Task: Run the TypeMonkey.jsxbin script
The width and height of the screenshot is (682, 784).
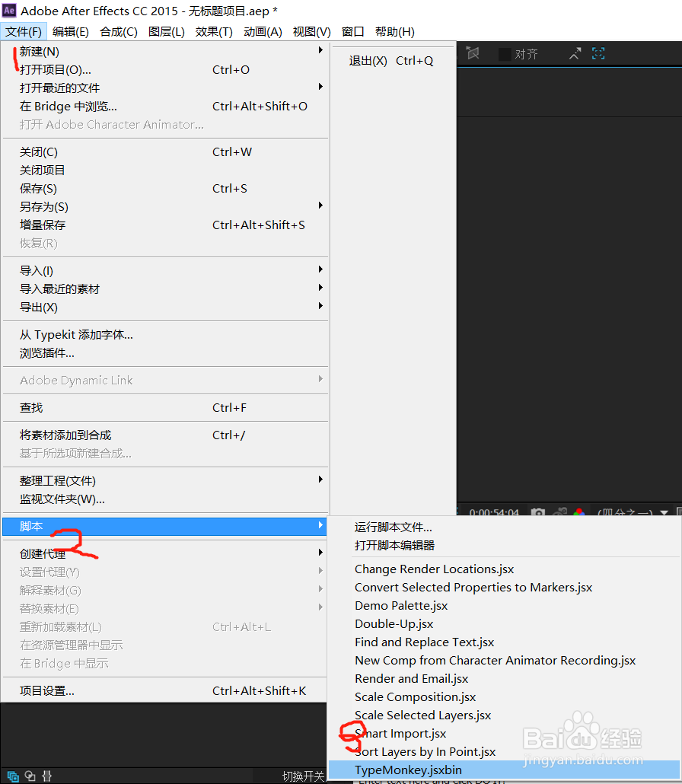Action: coord(408,770)
